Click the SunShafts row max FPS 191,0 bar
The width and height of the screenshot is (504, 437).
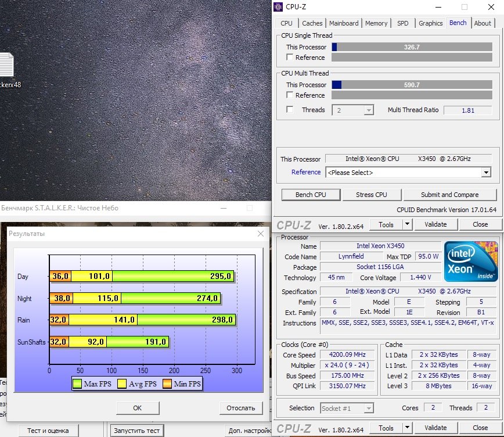pos(138,342)
